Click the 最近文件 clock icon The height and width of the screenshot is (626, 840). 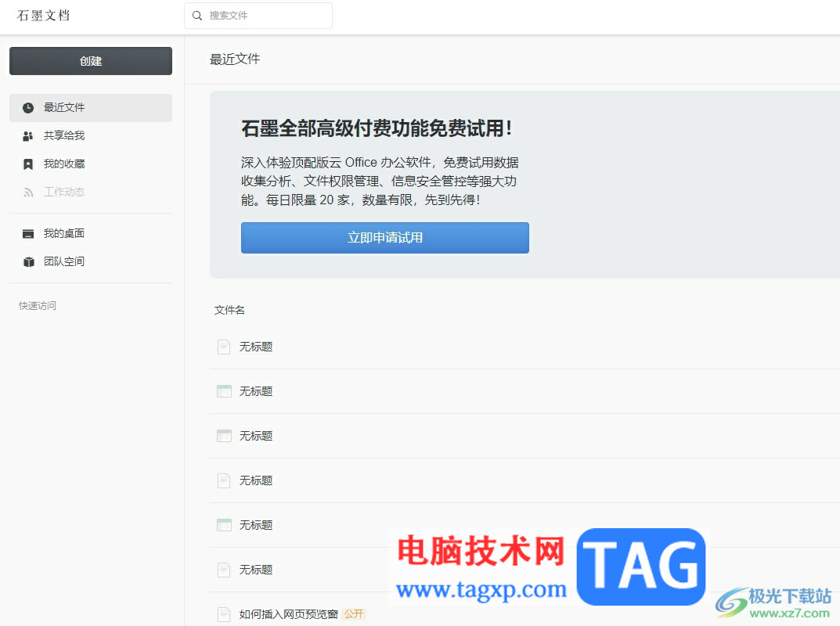pyautogui.click(x=28, y=108)
